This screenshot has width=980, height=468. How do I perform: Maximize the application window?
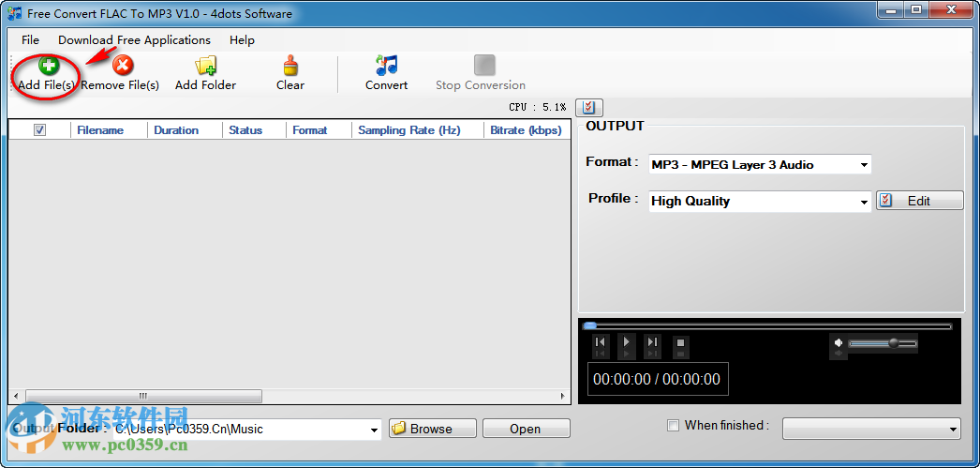[x=916, y=9]
